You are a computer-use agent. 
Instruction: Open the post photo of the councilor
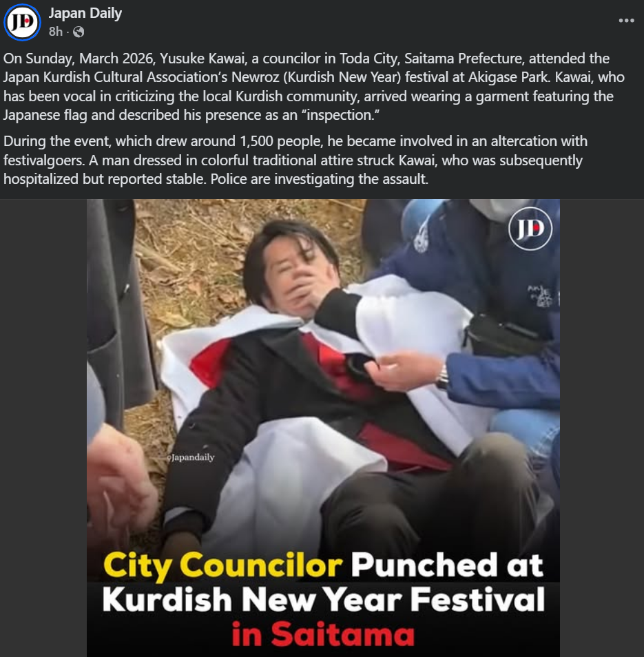click(x=323, y=428)
